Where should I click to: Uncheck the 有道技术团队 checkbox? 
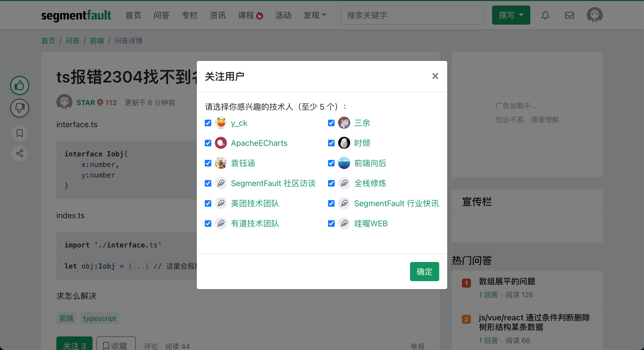tap(208, 224)
